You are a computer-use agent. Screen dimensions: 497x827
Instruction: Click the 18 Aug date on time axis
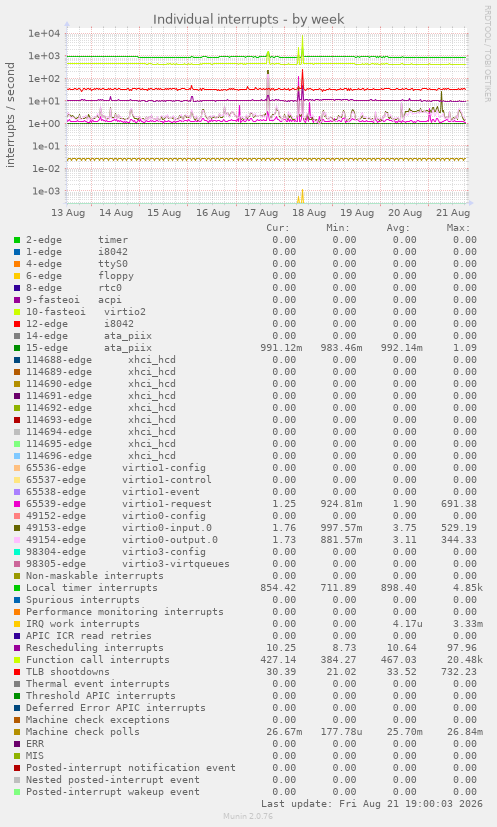click(x=309, y=213)
